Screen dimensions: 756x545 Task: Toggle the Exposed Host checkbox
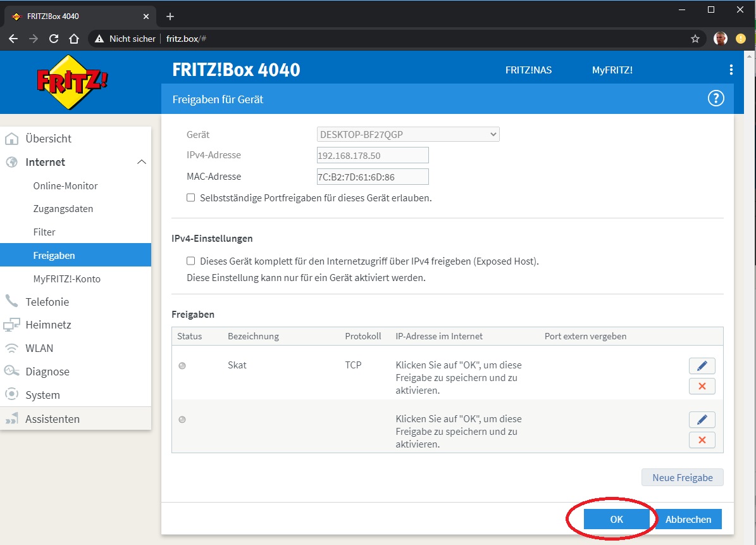click(x=191, y=261)
